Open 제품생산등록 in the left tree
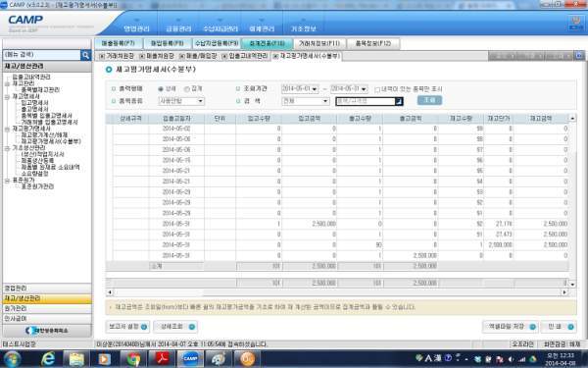Viewport: 588px width, 368px height. pyautogui.click(x=37, y=161)
